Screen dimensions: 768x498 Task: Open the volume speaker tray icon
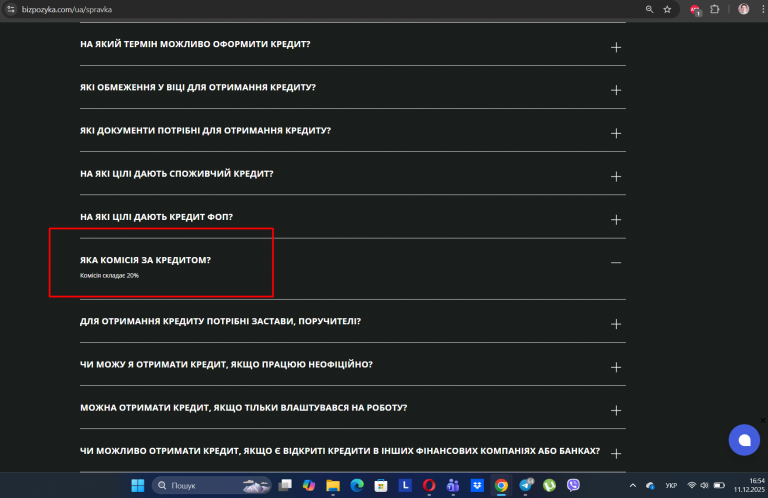pos(704,485)
